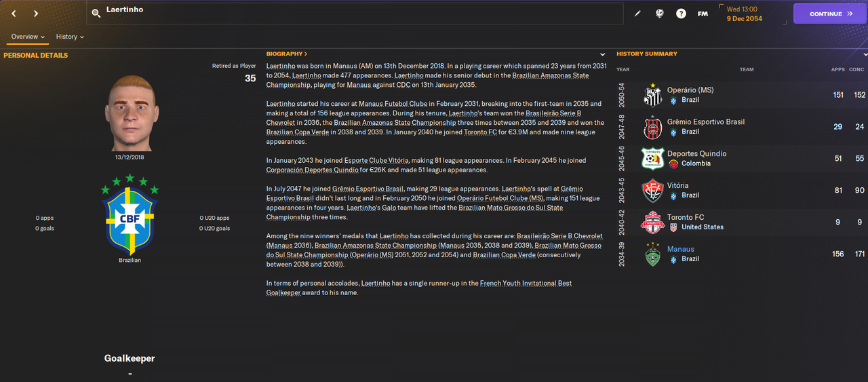Viewport: 868px width, 382px height.
Task: Click the Personal Details heading
Action: [x=36, y=55]
